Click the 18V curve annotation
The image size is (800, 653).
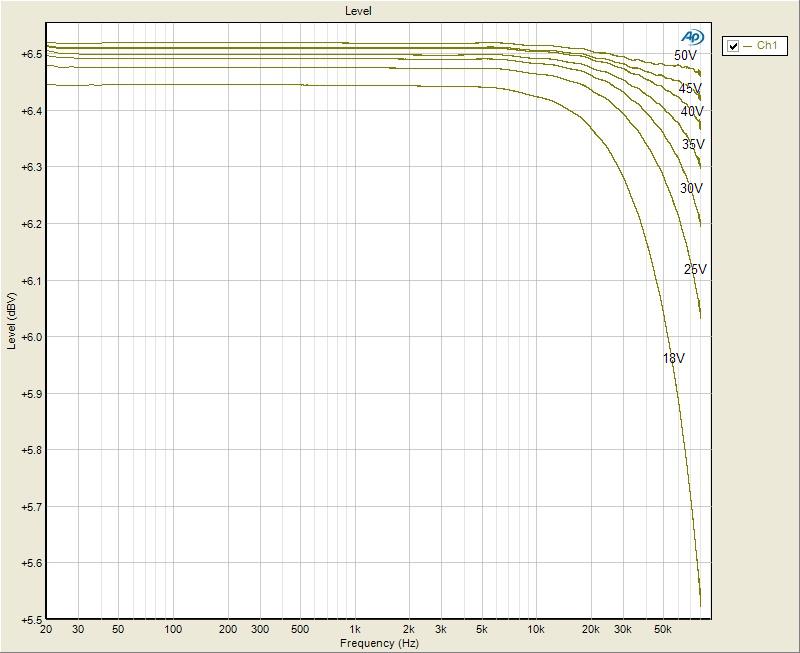pyautogui.click(x=674, y=358)
